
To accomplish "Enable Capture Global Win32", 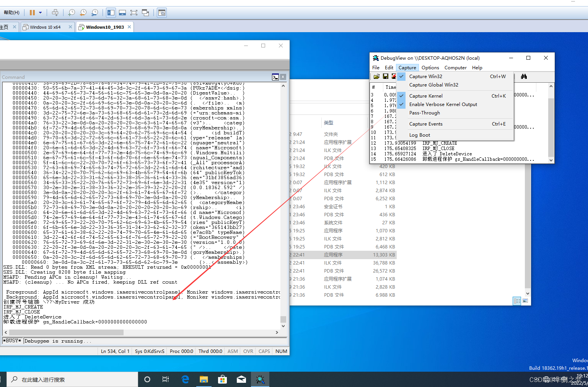I will click(x=455, y=85).
